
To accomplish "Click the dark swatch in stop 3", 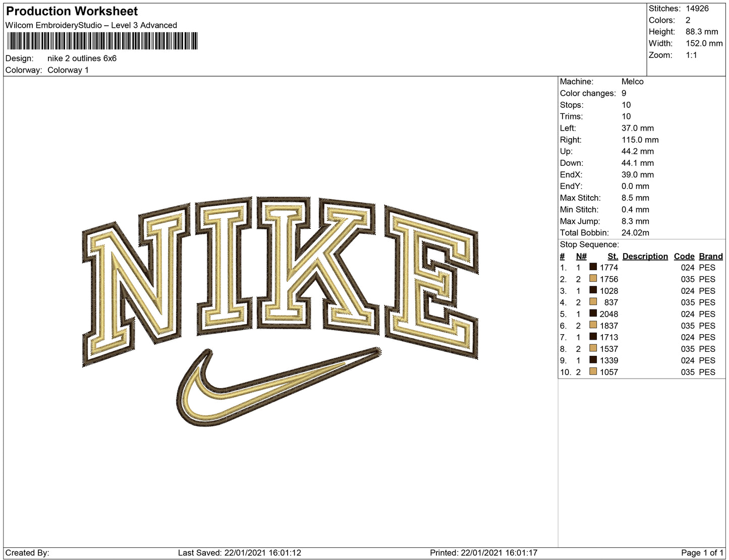I will pos(593,290).
